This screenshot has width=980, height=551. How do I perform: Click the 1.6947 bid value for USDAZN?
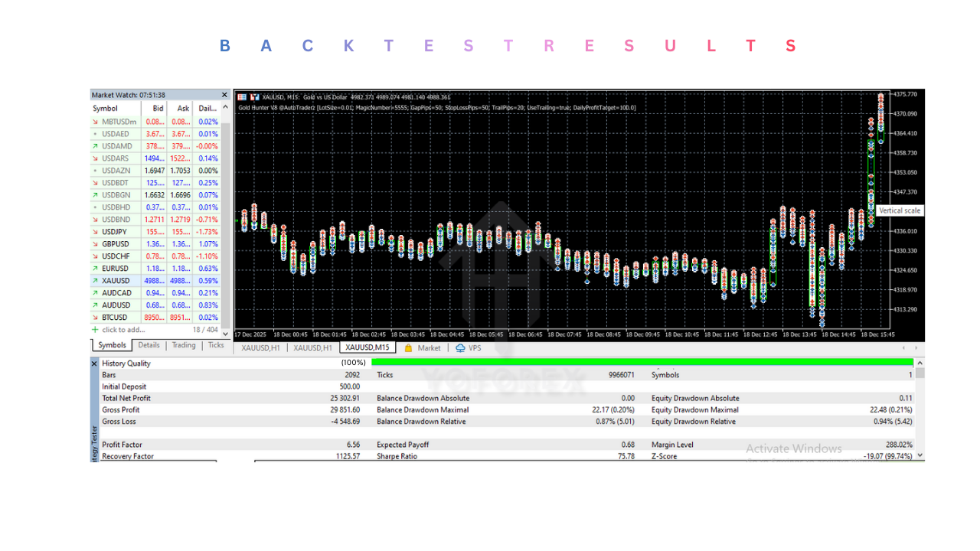pos(155,171)
